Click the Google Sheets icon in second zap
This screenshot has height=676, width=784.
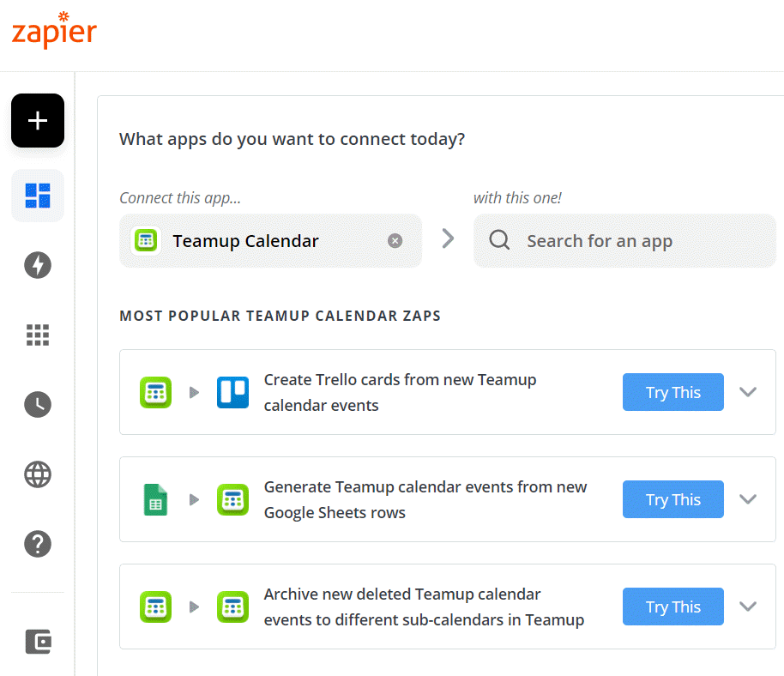[x=155, y=499]
